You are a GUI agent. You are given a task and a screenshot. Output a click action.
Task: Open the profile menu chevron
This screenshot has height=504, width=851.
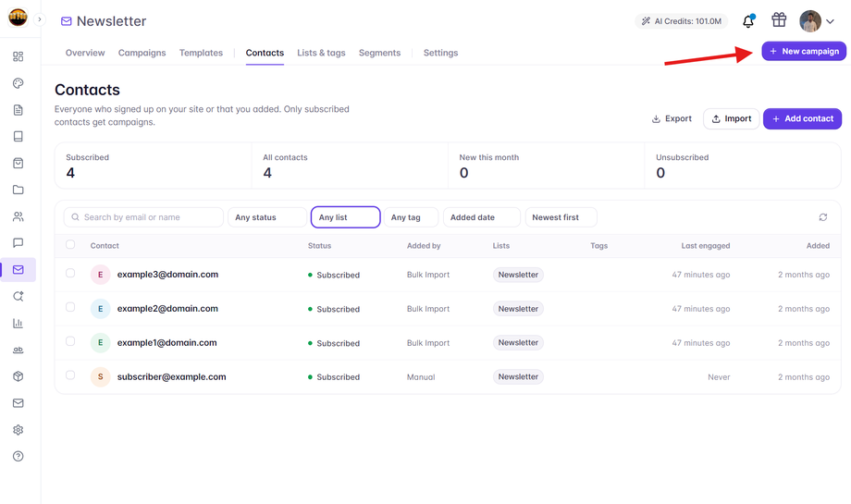pyautogui.click(x=830, y=21)
